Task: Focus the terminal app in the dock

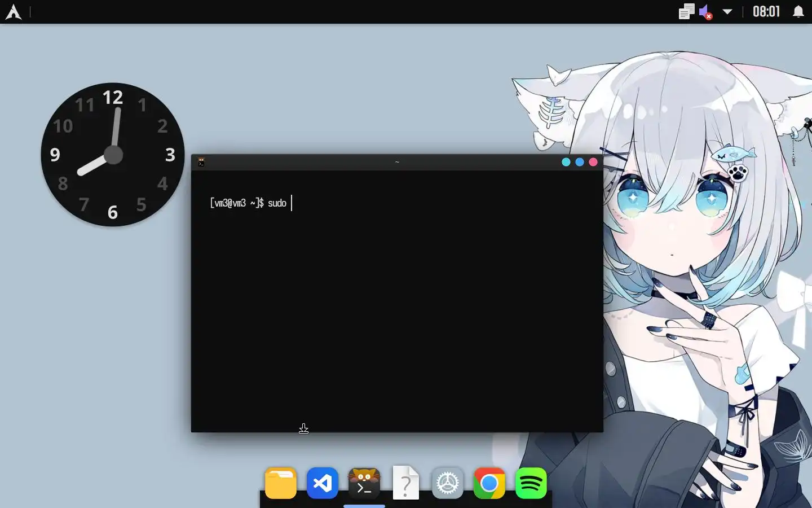Action: [x=364, y=483]
